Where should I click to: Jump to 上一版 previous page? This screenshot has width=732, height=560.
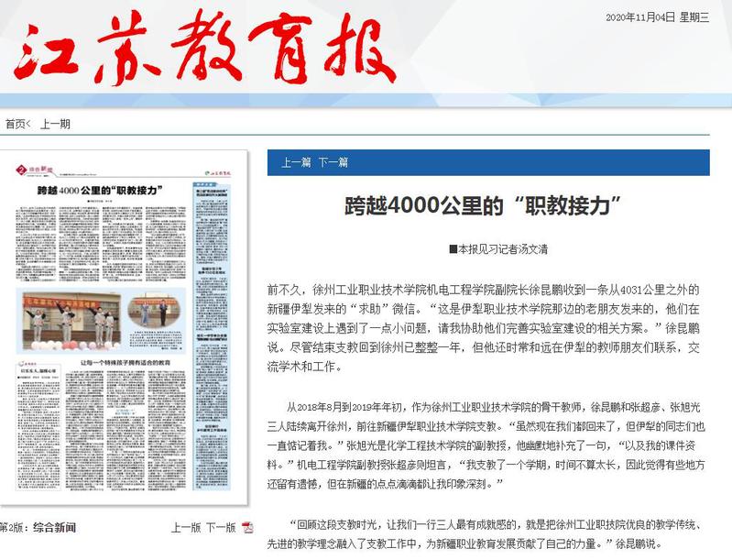click(x=186, y=528)
